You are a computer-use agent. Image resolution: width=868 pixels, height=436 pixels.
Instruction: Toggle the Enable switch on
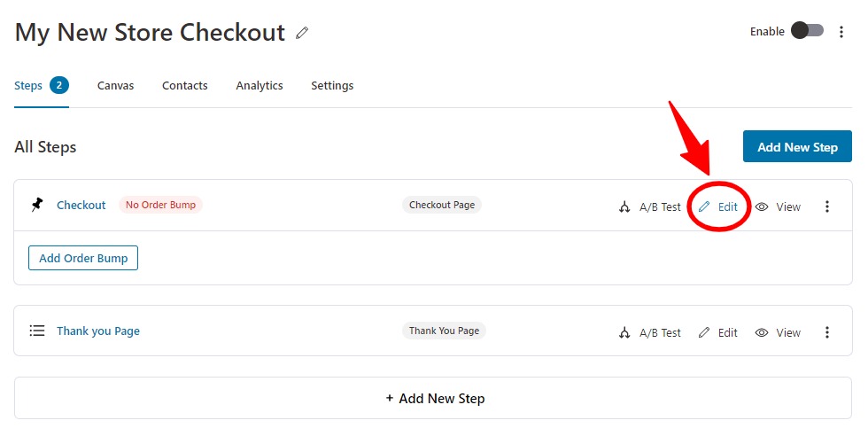(x=807, y=30)
